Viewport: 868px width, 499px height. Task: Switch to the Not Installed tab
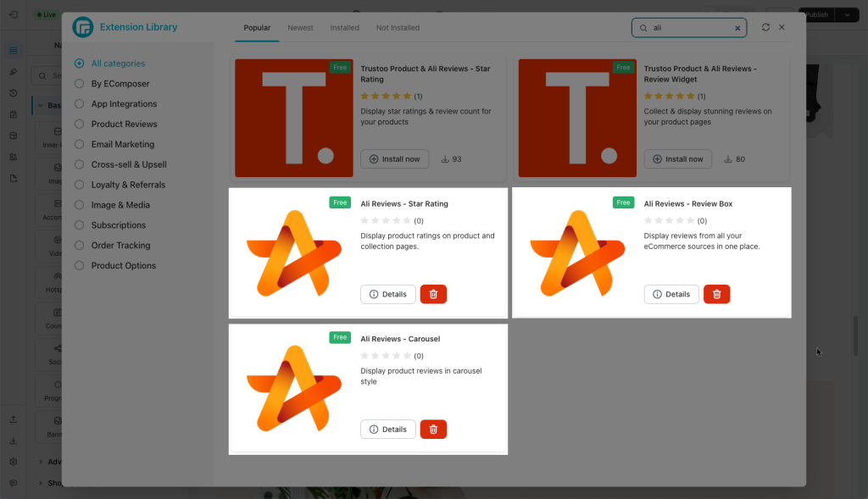pyautogui.click(x=398, y=28)
